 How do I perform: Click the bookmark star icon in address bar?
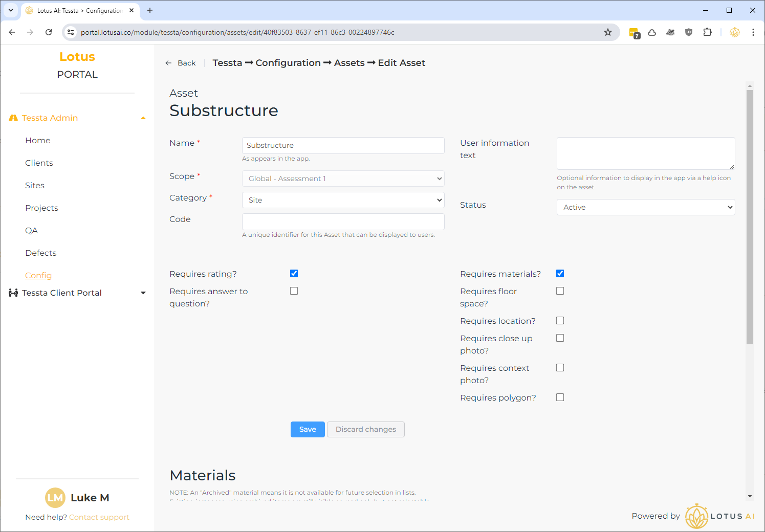(607, 32)
